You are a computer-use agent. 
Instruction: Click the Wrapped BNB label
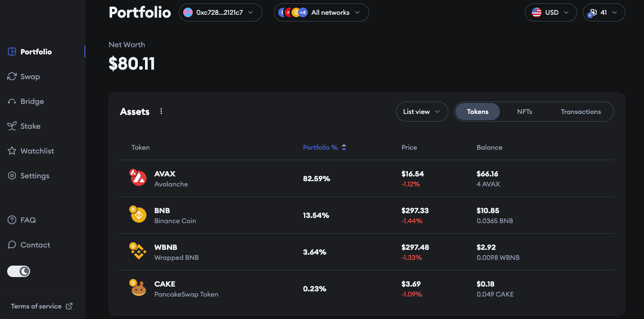click(x=177, y=257)
